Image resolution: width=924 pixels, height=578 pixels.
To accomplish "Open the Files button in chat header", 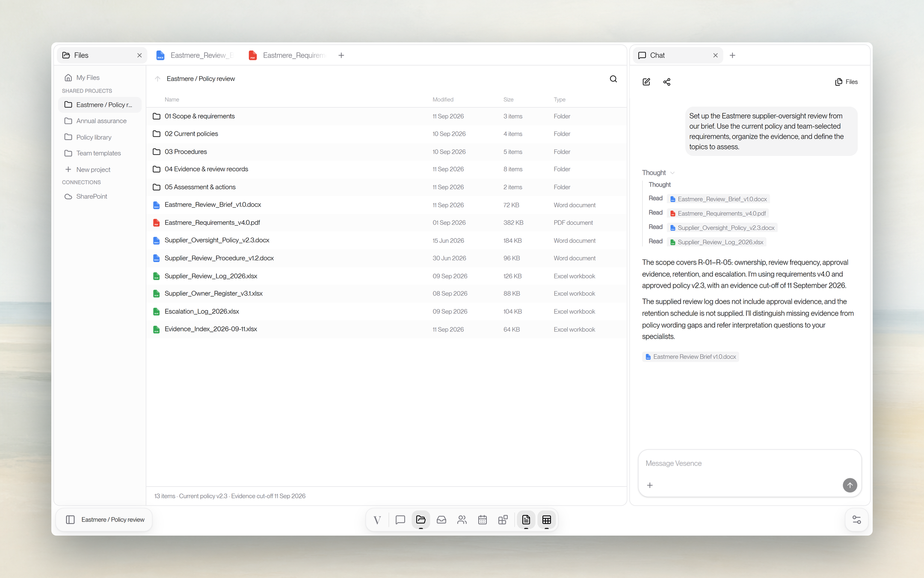I will pyautogui.click(x=846, y=82).
